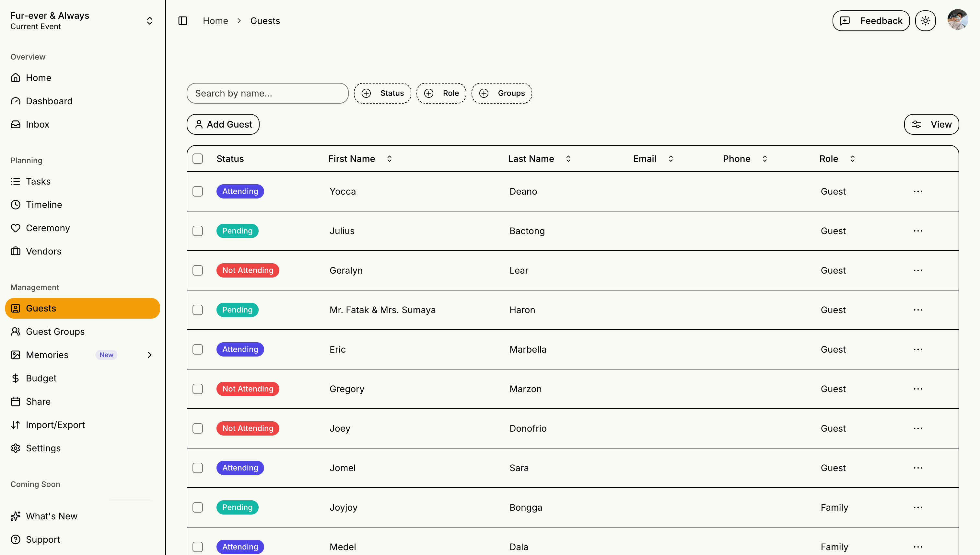
Task: Click the What's New sparkle icon
Action: 16,516
